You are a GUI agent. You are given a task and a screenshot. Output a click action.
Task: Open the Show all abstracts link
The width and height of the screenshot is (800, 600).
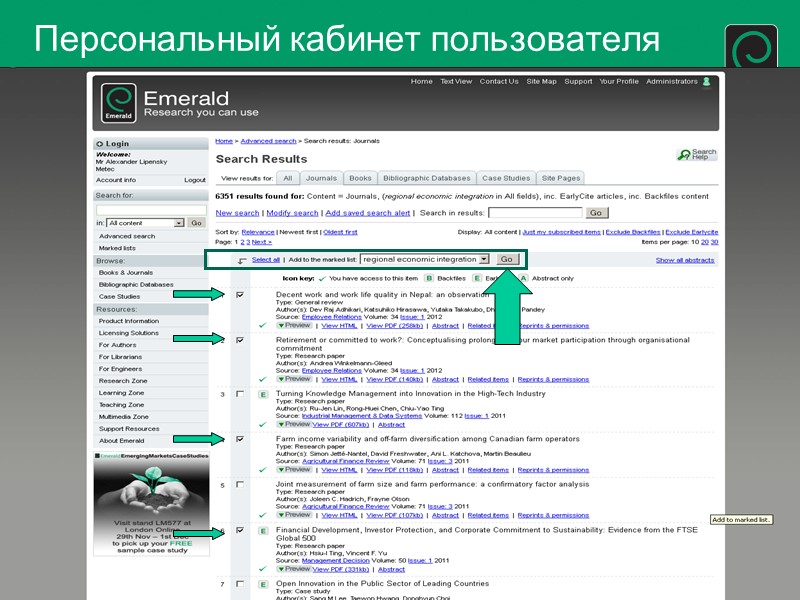pos(686,258)
